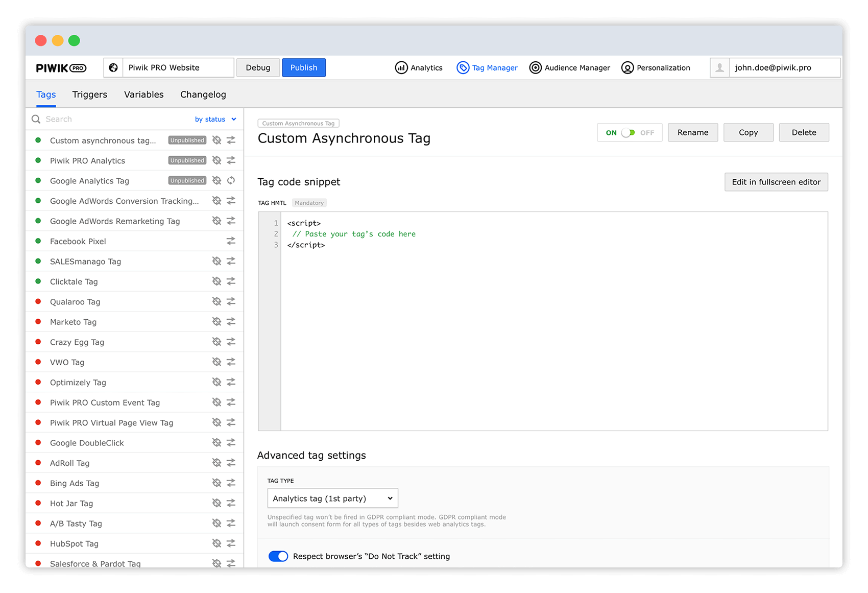
Task: Click the user avatar icon near the email
Action: pyautogui.click(x=720, y=67)
